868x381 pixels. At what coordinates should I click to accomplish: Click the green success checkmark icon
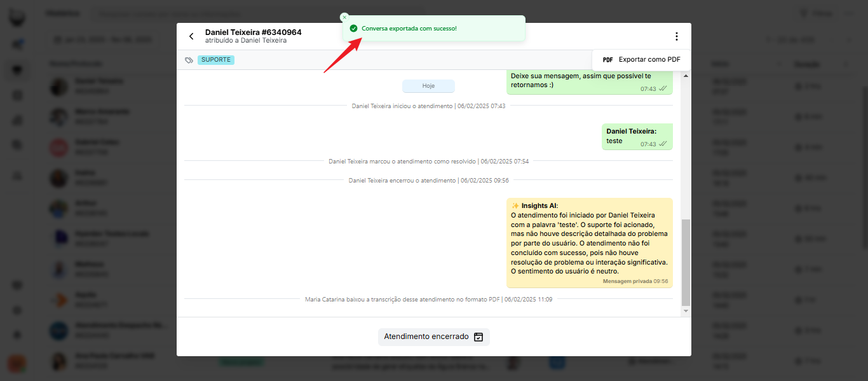(353, 29)
